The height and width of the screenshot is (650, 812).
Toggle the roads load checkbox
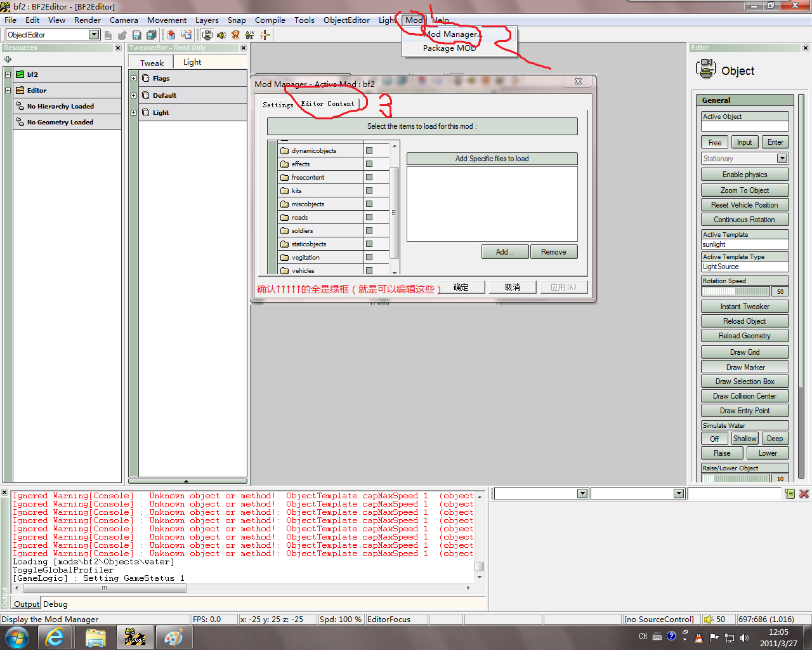point(369,217)
